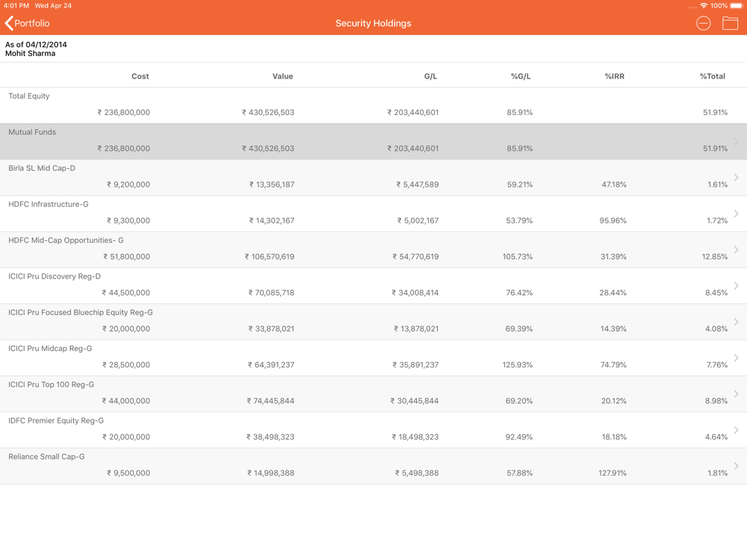Viewport: 747px width, 560px height.
Task: Select the Total Equity row label
Action: point(28,96)
